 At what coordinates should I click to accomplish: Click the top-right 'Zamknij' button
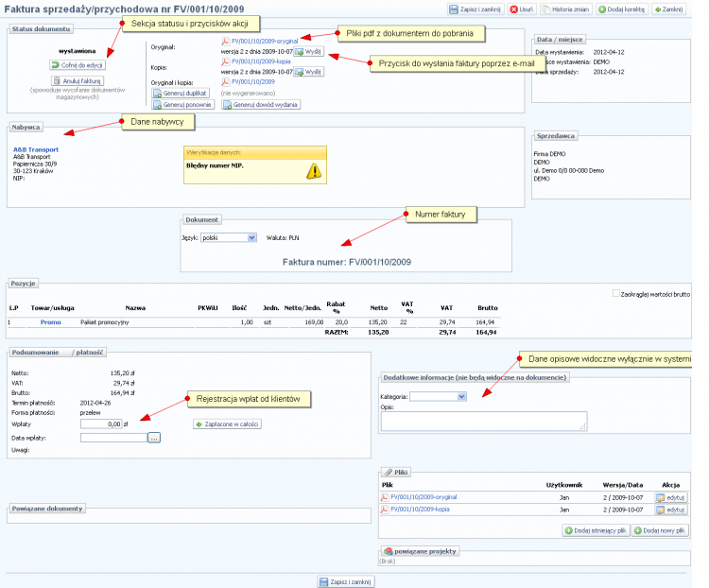[669, 9]
